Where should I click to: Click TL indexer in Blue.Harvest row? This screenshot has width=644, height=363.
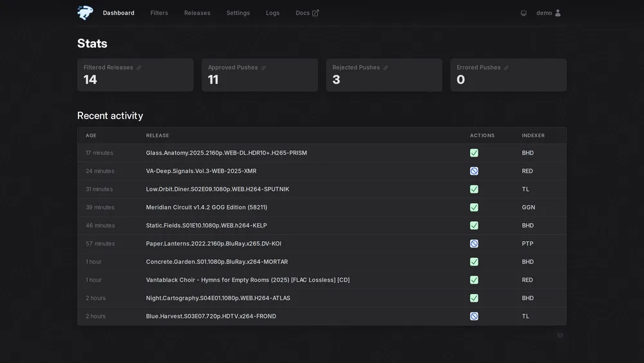point(526,316)
